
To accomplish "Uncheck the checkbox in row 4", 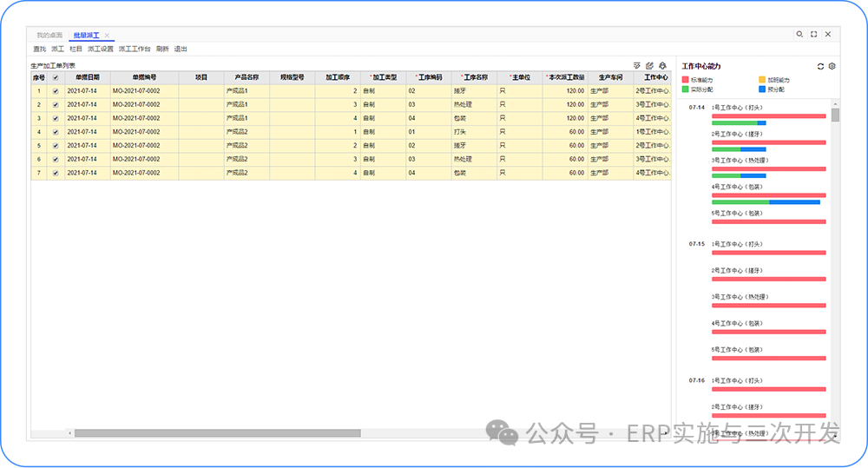I will pos(56,132).
